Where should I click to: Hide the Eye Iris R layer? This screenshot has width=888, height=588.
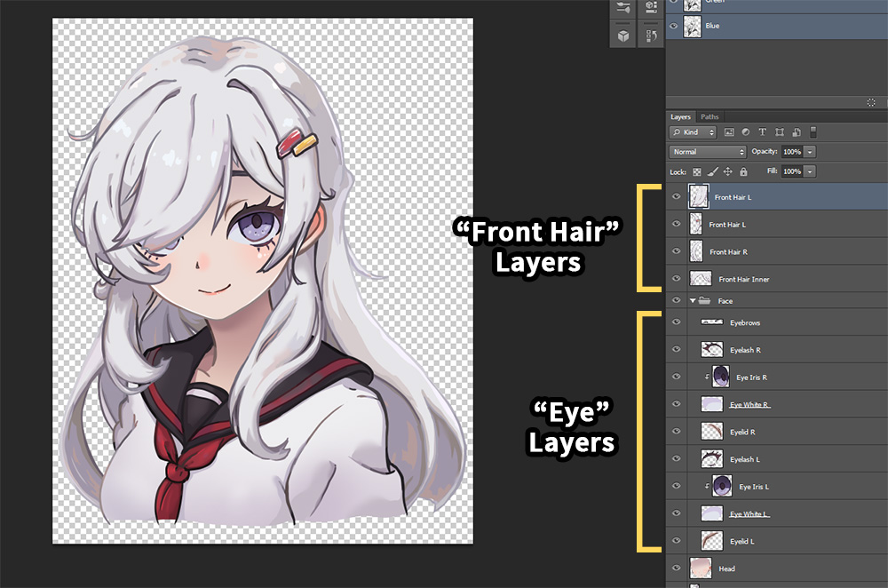pyautogui.click(x=676, y=376)
